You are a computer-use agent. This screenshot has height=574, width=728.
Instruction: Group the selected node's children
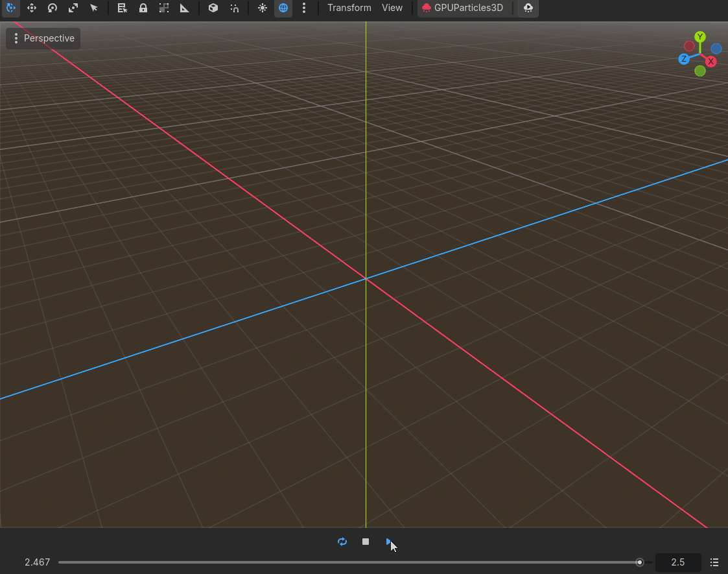pyautogui.click(x=164, y=8)
